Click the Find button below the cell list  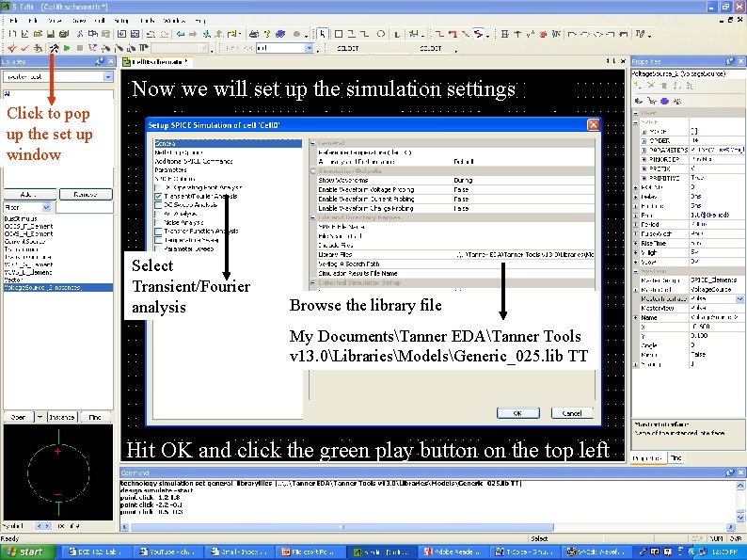(95, 417)
